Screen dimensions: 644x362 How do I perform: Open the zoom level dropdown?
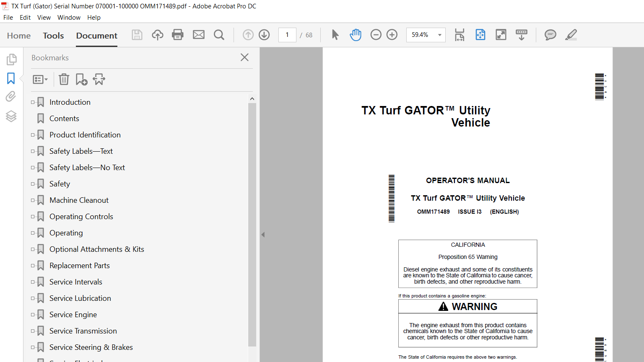pos(440,35)
